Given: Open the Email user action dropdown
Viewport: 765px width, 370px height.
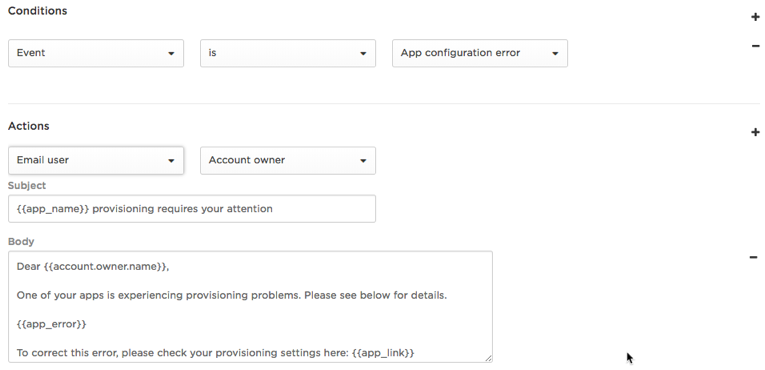Looking at the screenshot, I should click(x=96, y=160).
